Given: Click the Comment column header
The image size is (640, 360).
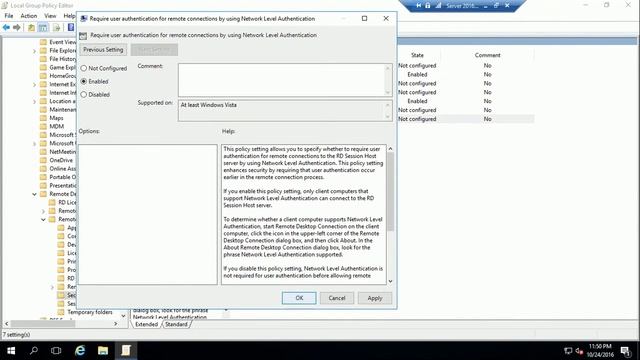Looking at the screenshot, I should coord(487,55).
